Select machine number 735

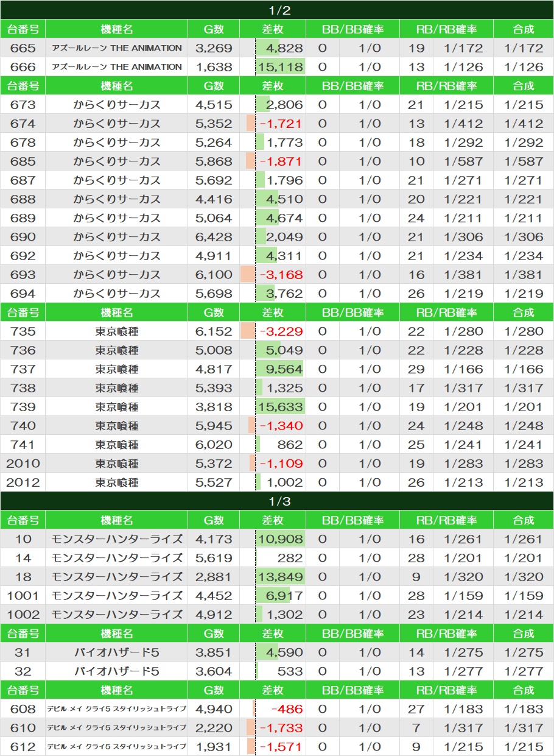click(x=23, y=331)
